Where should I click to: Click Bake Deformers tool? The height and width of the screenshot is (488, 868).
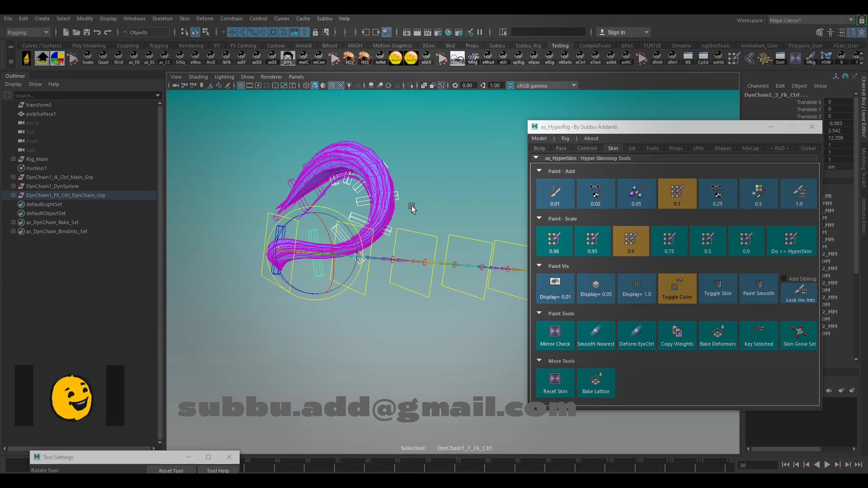coord(718,336)
